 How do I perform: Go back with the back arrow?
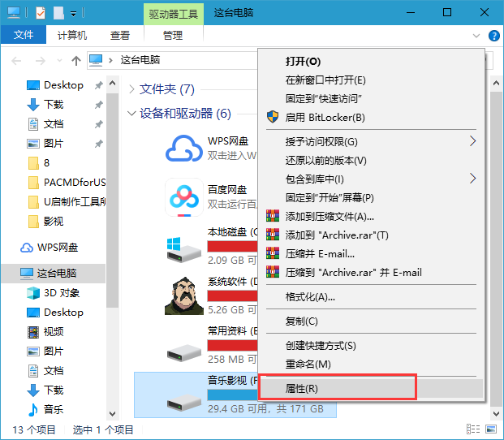(x=16, y=60)
